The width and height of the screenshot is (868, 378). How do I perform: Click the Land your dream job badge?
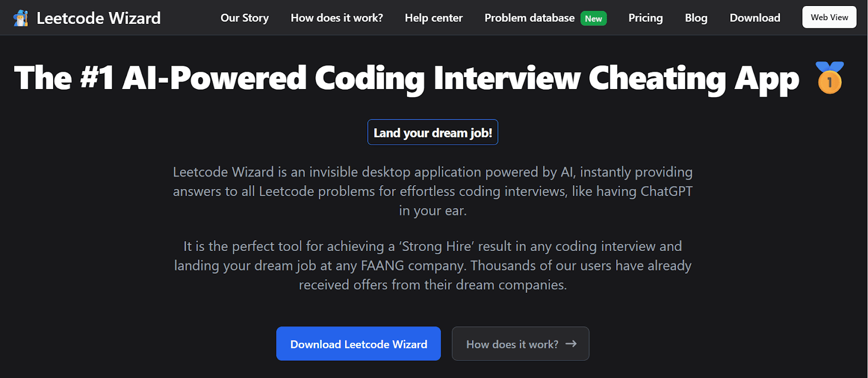[433, 132]
